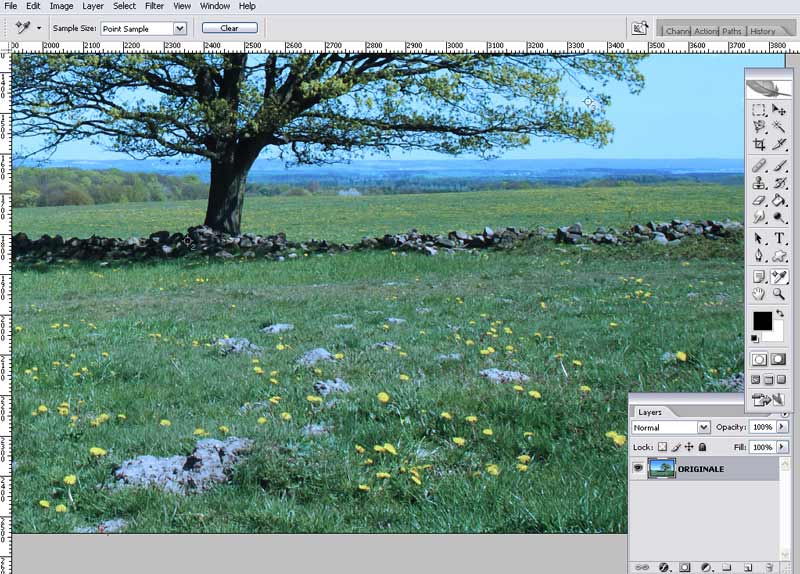Image resolution: width=800 pixels, height=574 pixels.
Task: Click the ORIGINALE layer thumbnail
Action: click(660, 468)
